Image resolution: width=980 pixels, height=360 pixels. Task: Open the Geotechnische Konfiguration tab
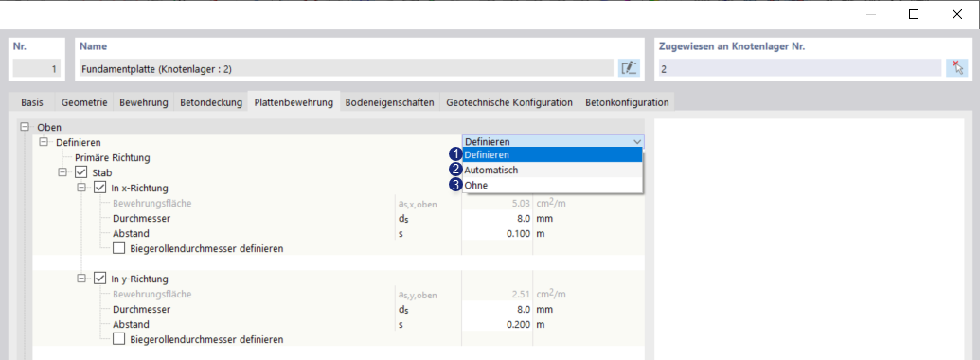(x=509, y=102)
